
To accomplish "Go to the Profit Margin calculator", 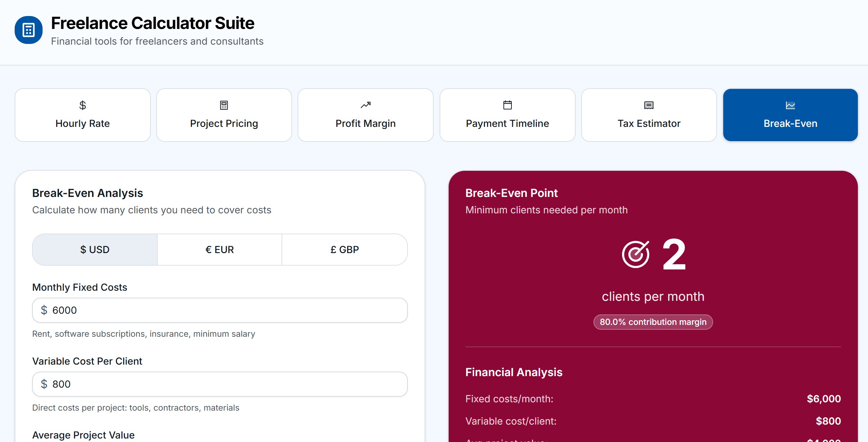I will [x=366, y=115].
